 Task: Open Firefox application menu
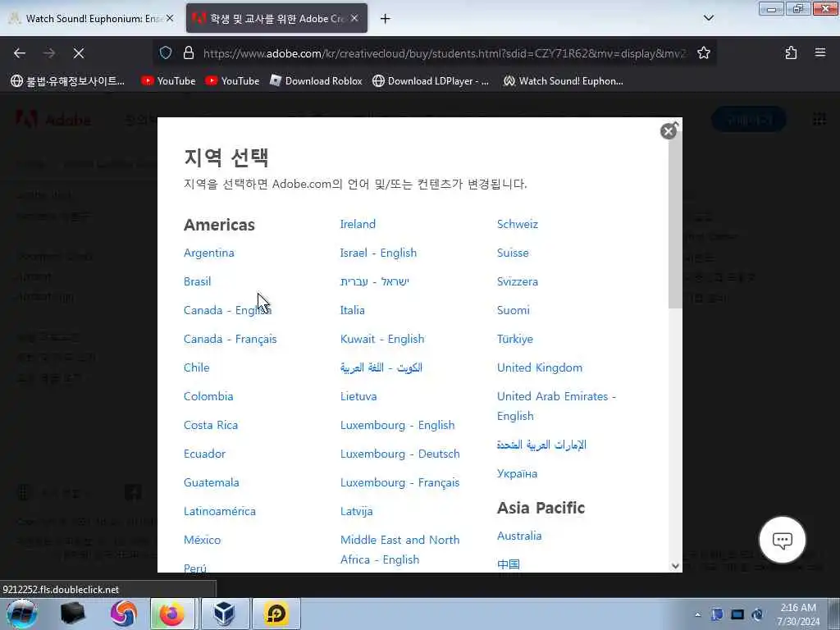(819, 53)
